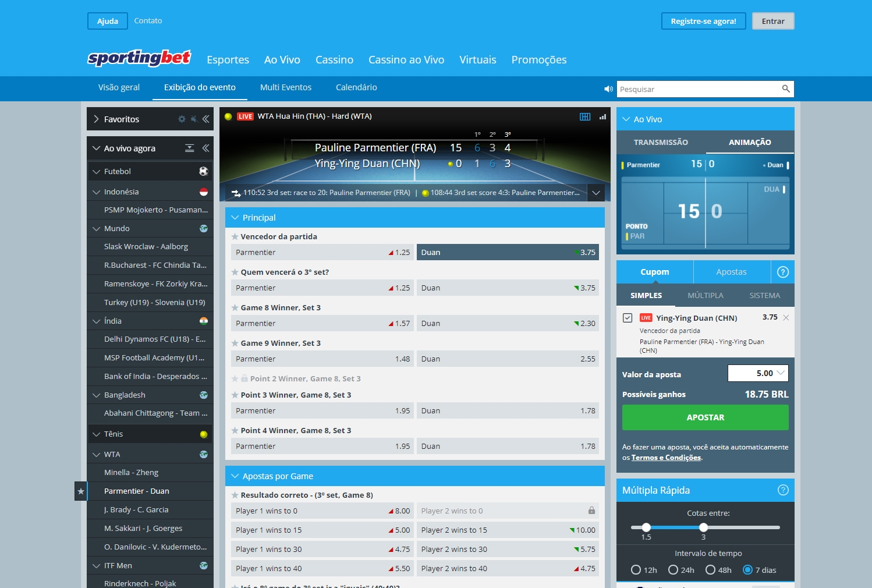
Task: Click the Ajuda button
Action: pyautogui.click(x=108, y=21)
